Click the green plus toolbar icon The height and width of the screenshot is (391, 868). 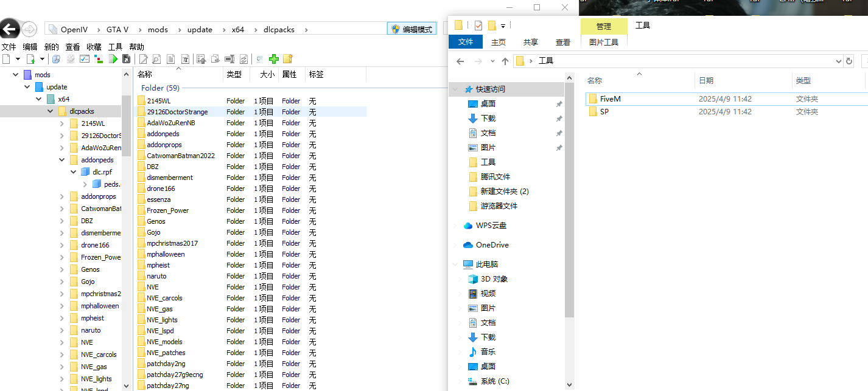pyautogui.click(x=273, y=59)
